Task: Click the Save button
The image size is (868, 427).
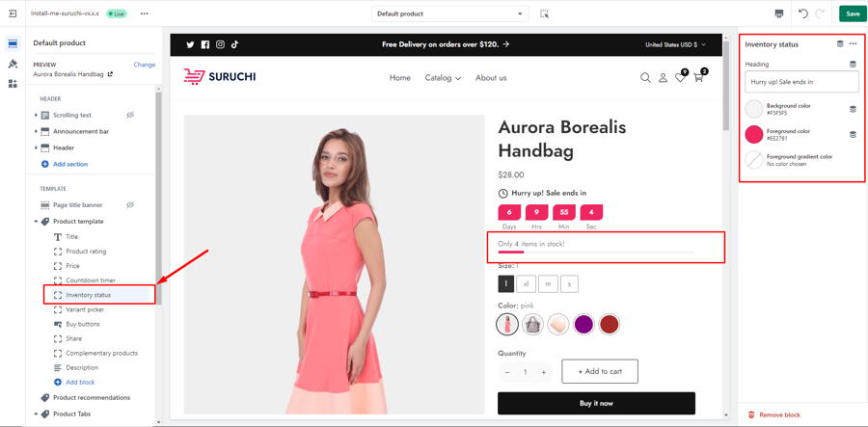Action: (x=852, y=13)
